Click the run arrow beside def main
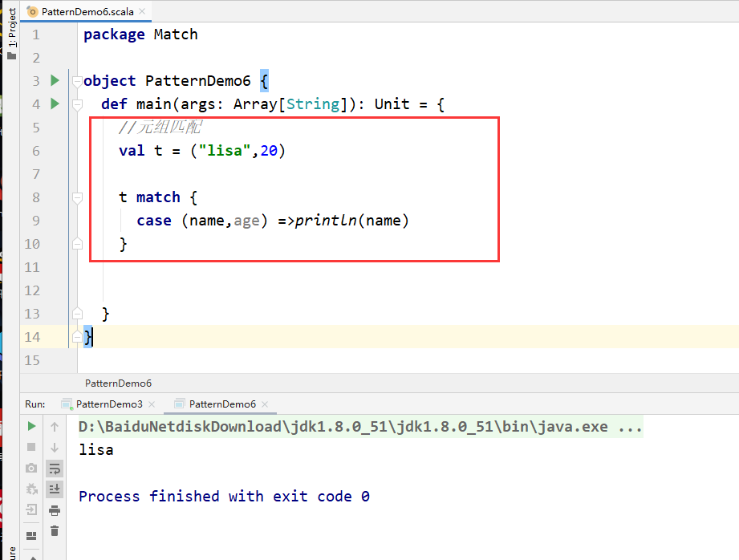The height and width of the screenshot is (560, 739). pyautogui.click(x=55, y=103)
